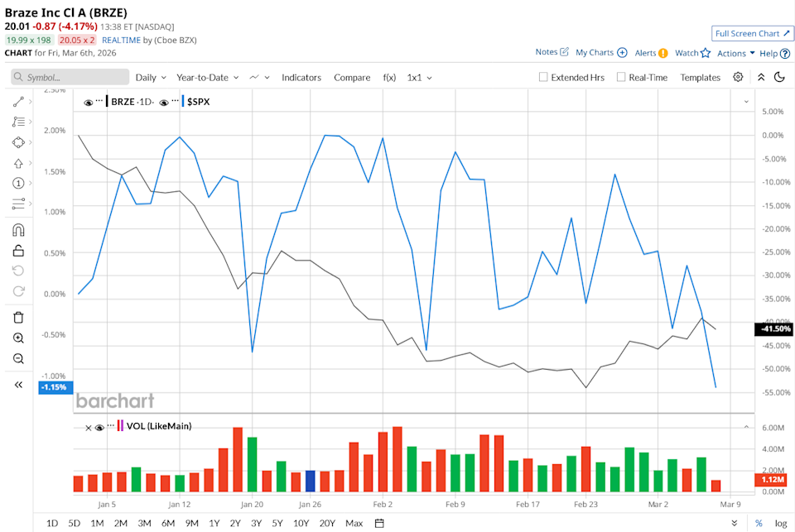Expand the Year-to-Date period dropdown
The height and width of the screenshot is (532, 795).
point(207,77)
